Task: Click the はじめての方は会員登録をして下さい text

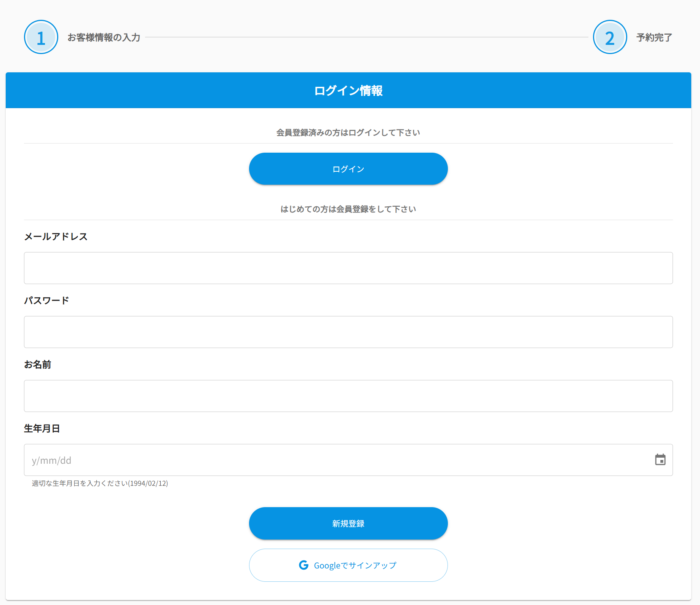Action: [x=348, y=209]
